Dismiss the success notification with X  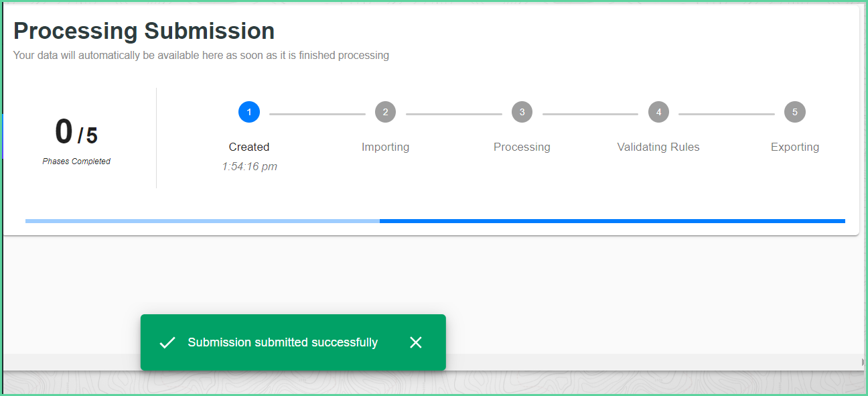click(x=416, y=342)
